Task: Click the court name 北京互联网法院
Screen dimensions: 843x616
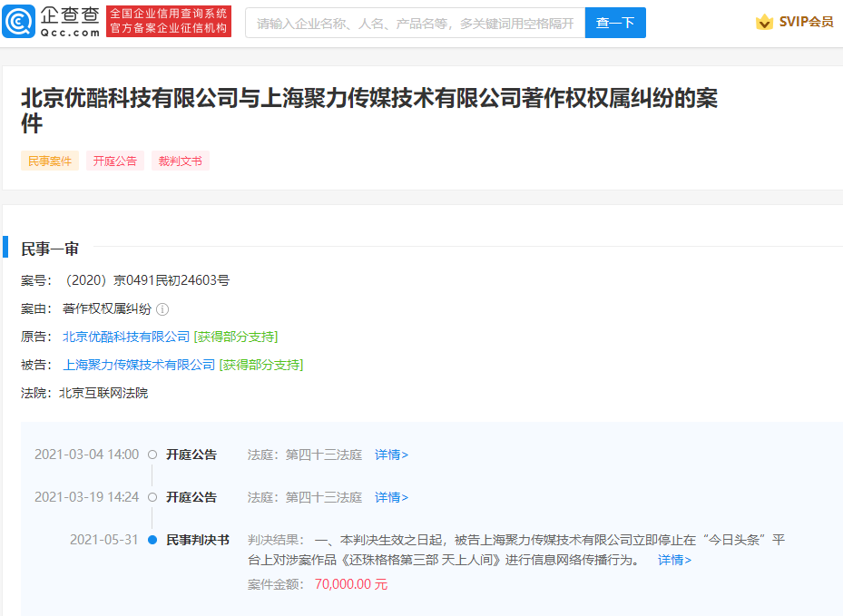Action: pyautogui.click(x=103, y=393)
